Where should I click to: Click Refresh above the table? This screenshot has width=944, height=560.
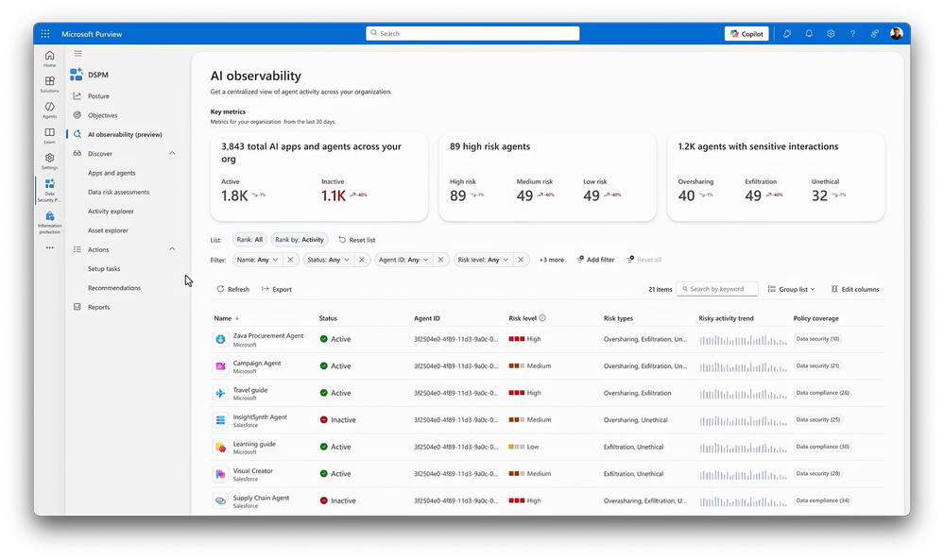[233, 289]
